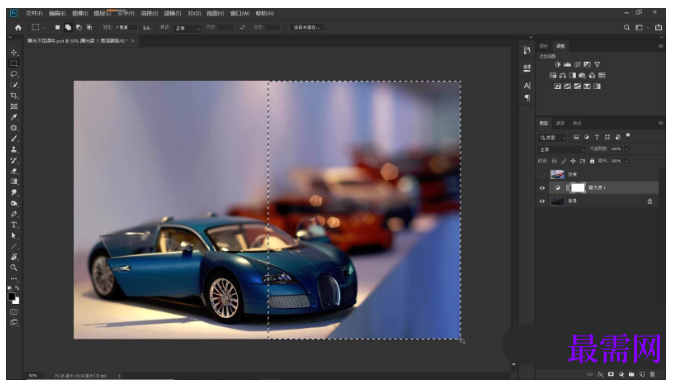The width and height of the screenshot is (680, 380).
Task: Select the Path Selection tool
Action: 14,236
